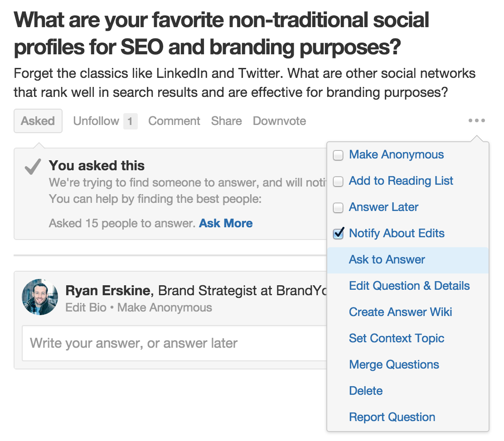504x441 pixels.
Task: Open the three-dot more options menu
Action: tap(476, 120)
